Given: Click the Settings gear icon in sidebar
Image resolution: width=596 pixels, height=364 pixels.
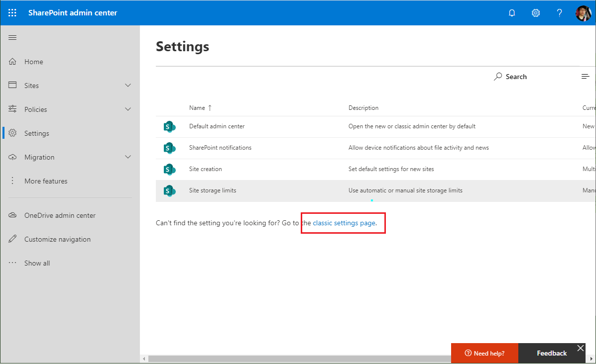Looking at the screenshot, I should [12, 133].
